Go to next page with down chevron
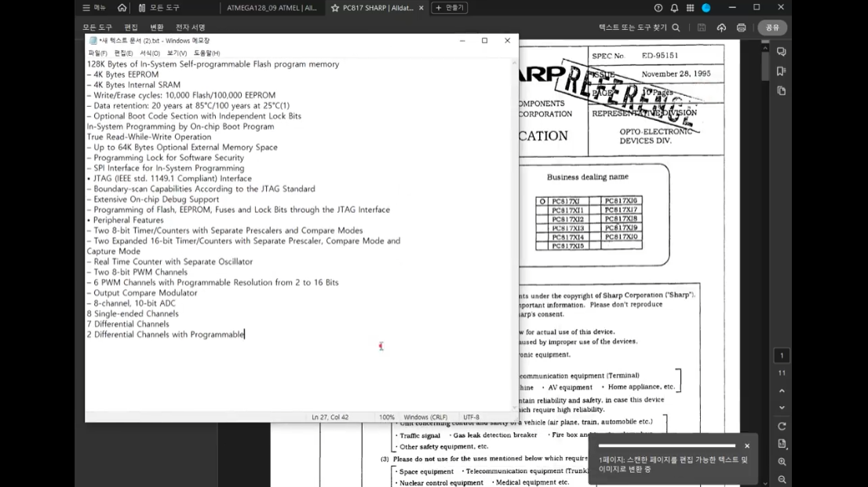 tap(782, 408)
